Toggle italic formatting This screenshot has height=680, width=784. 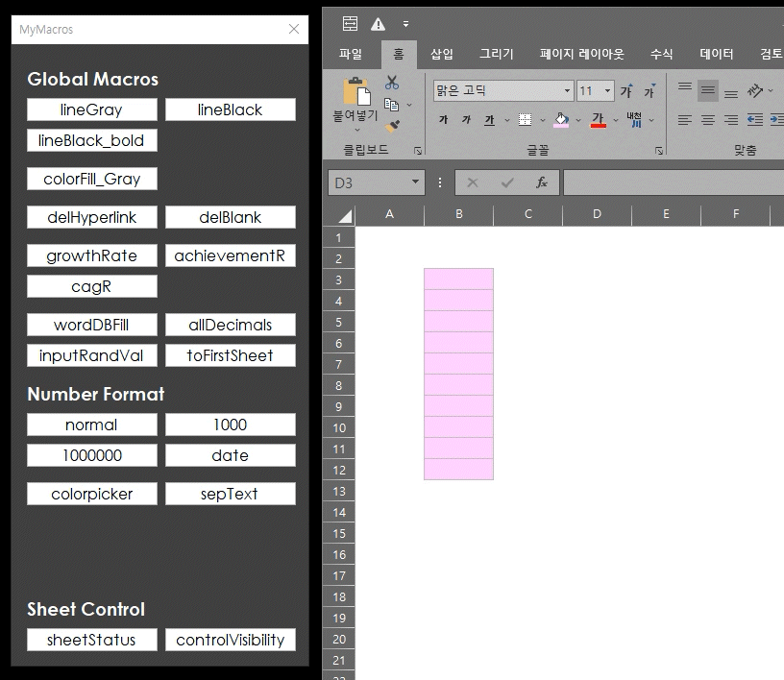tap(467, 120)
